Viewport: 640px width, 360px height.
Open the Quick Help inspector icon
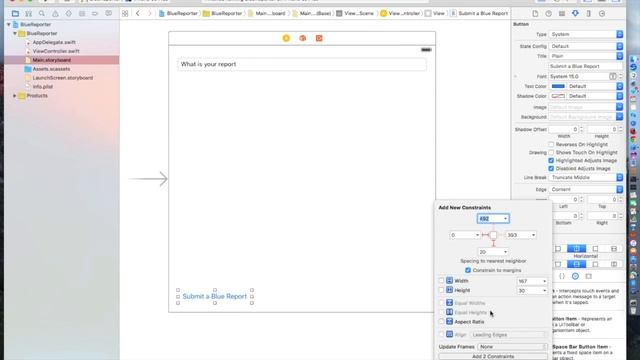[x=549, y=13]
